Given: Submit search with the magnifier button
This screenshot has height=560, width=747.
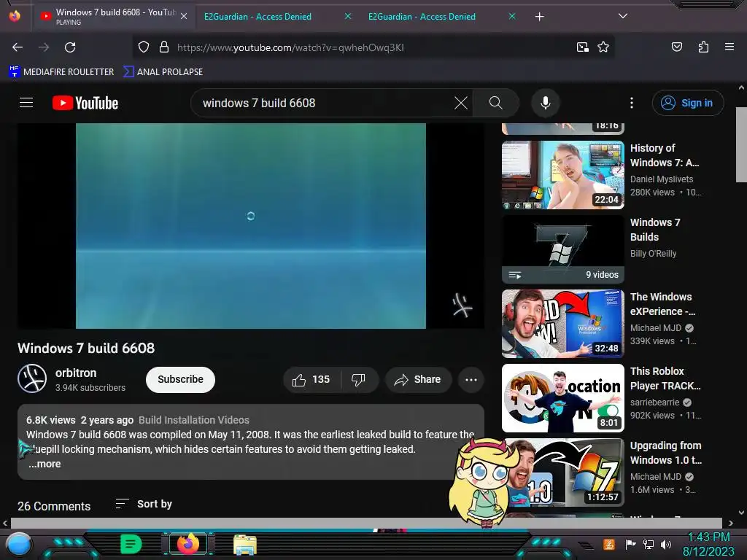Looking at the screenshot, I should tap(495, 103).
